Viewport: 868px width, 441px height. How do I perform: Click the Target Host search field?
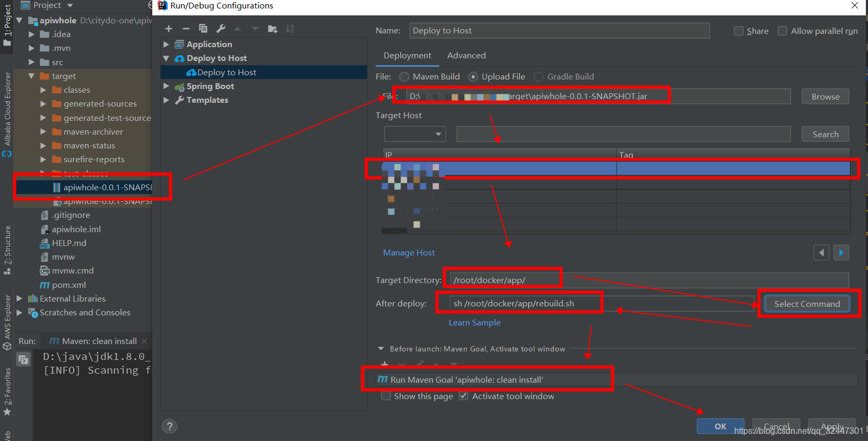pyautogui.click(x=623, y=134)
